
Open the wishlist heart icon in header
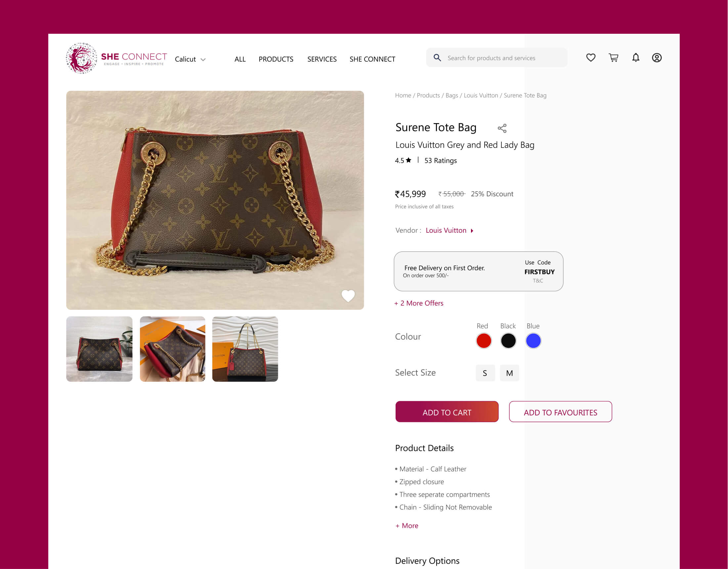(591, 58)
